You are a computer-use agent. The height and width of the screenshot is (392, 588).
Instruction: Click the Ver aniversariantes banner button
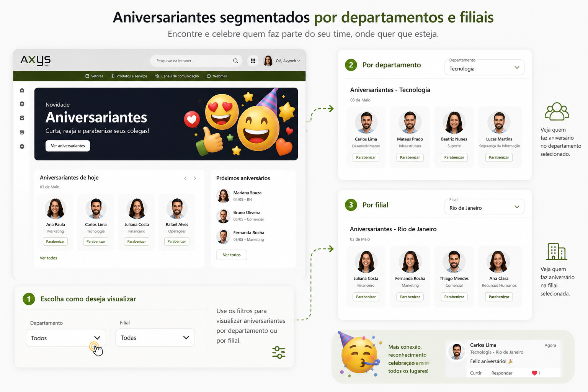pos(68,146)
